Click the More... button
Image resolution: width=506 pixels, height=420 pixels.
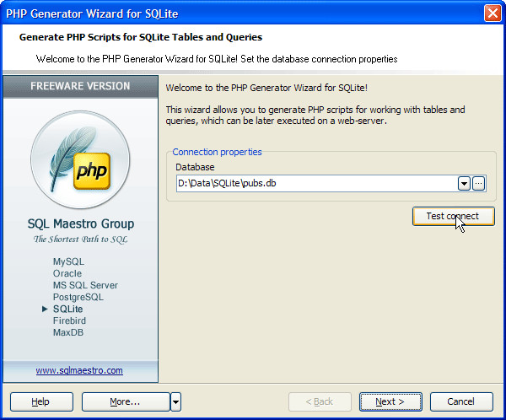(126, 401)
